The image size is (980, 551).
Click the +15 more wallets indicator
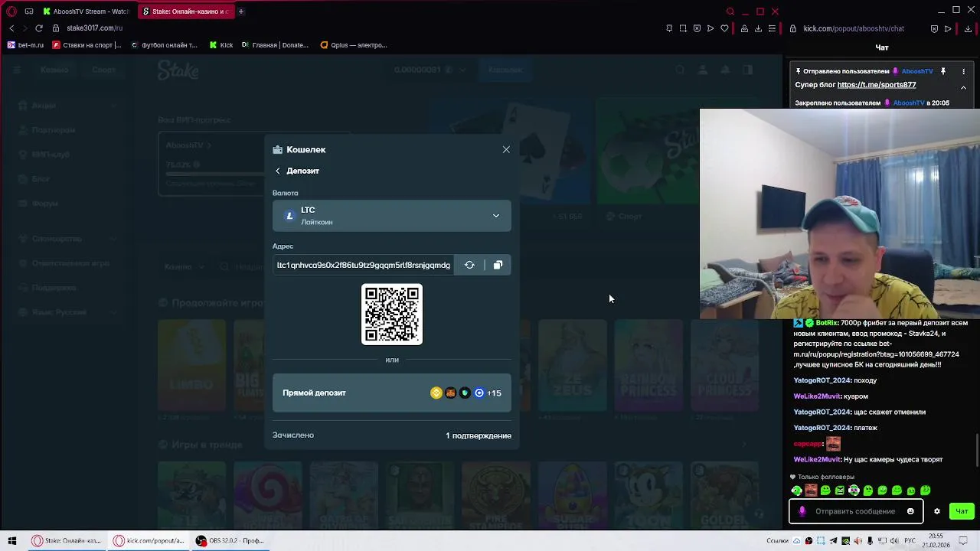(x=494, y=393)
